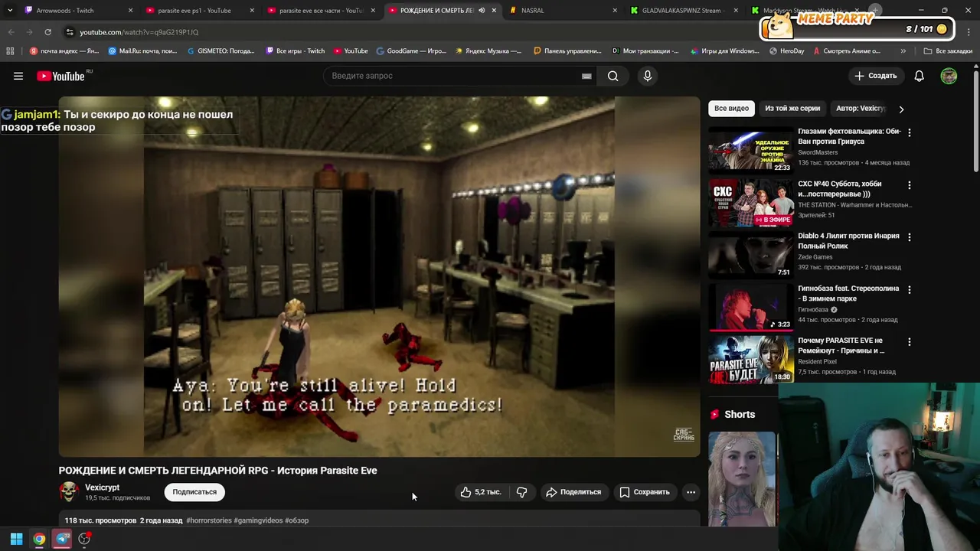Dislike the video with thumbs down
The height and width of the screenshot is (551, 980).
521,492
